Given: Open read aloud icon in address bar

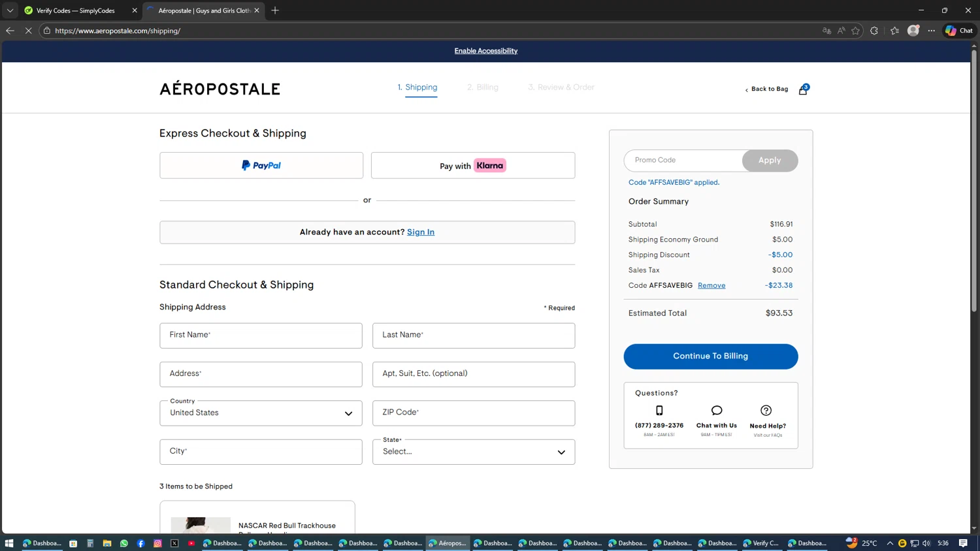Looking at the screenshot, I should coord(841,31).
